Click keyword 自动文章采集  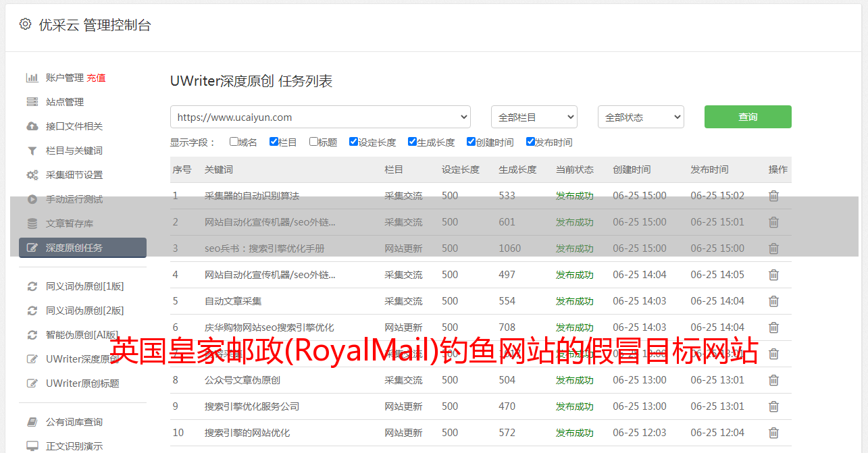point(233,301)
